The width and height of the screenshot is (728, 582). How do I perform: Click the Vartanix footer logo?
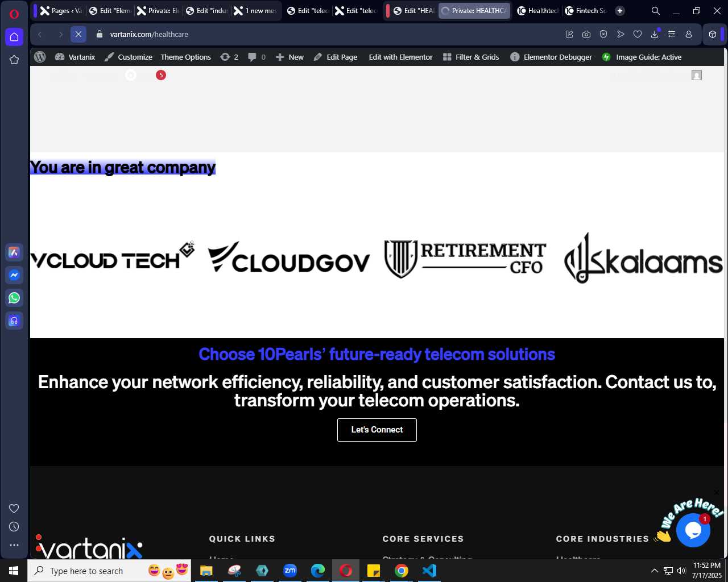coord(89,547)
